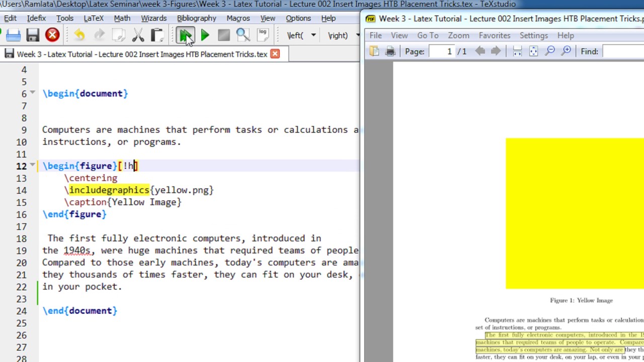The image size is (644, 362).
Task: Open the Options menu
Action: pyautogui.click(x=298, y=18)
